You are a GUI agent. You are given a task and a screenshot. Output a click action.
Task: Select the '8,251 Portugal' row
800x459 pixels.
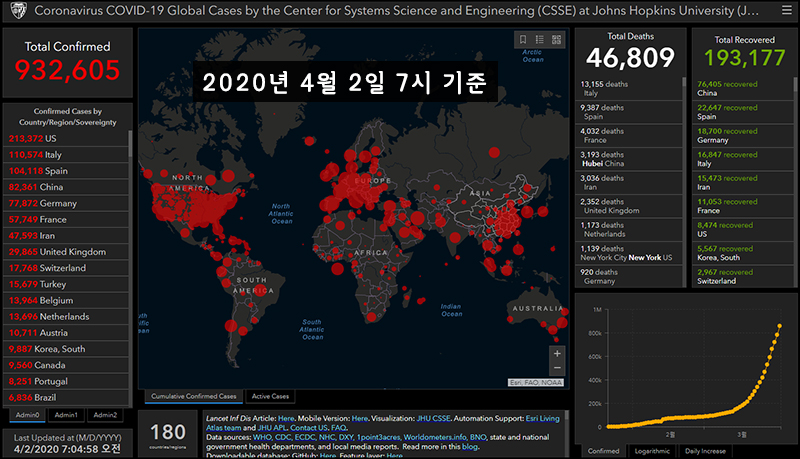(66, 381)
